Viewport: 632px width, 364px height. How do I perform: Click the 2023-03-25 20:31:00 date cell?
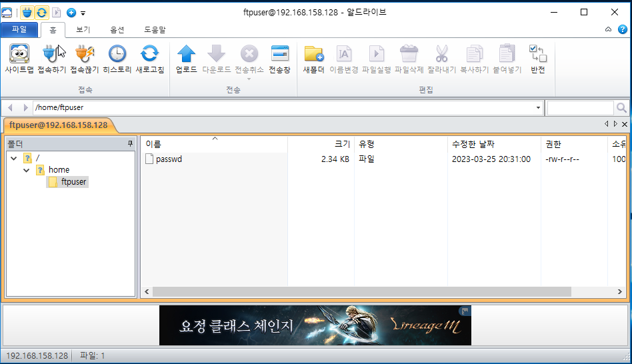click(x=491, y=159)
